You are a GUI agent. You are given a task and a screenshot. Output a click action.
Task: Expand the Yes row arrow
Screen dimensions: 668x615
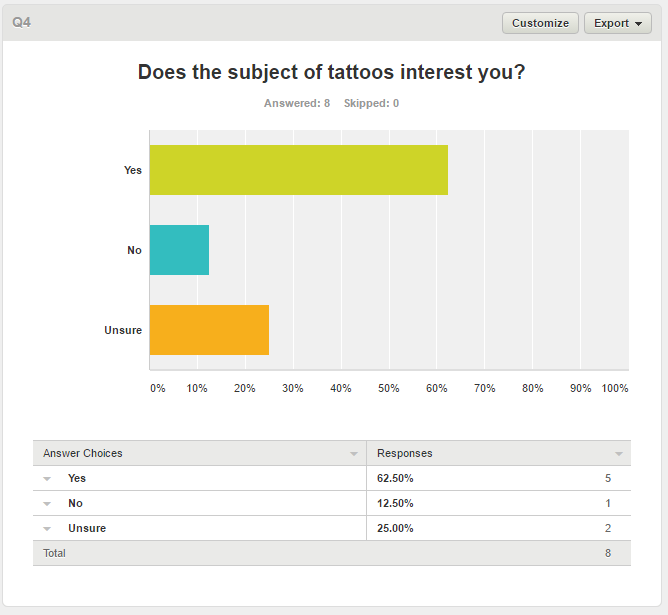pyautogui.click(x=47, y=479)
